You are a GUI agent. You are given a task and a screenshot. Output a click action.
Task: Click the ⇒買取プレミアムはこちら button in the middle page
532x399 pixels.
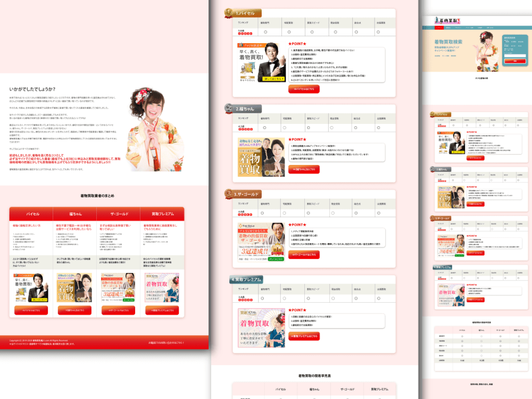click(304, 336)
